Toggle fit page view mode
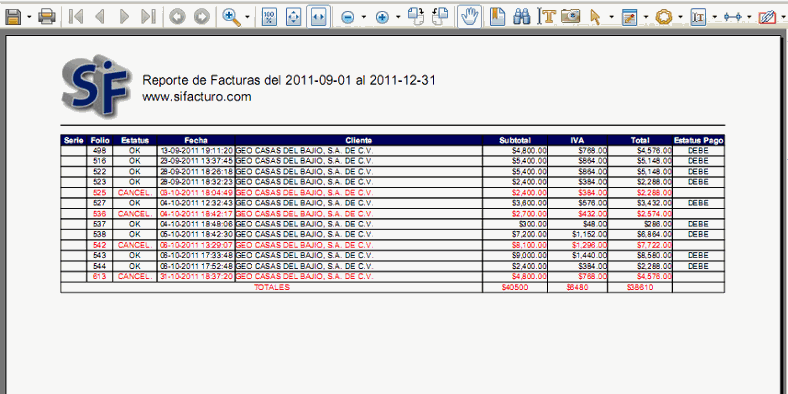Screen dimensions: 788x394 point(293,17)
